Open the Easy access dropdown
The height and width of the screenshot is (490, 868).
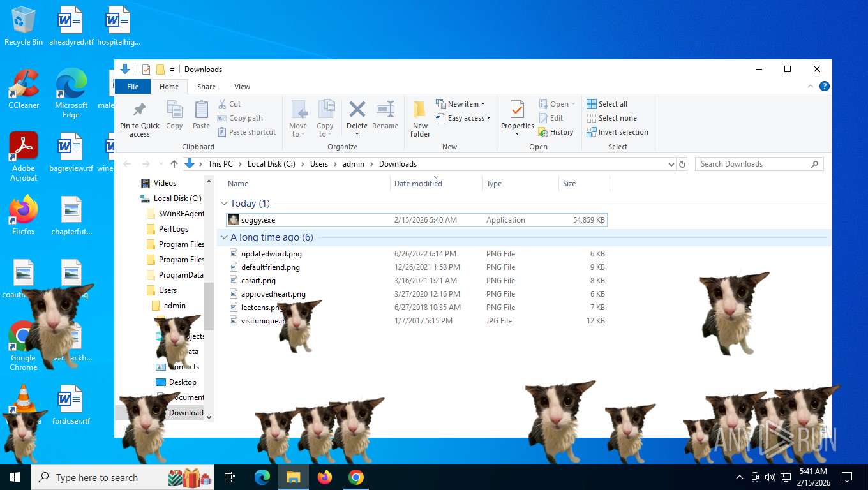coord(463,118)
